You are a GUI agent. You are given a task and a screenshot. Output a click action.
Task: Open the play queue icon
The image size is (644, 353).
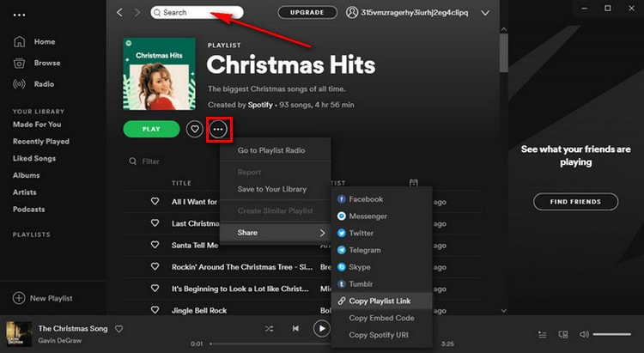point(543,335)
